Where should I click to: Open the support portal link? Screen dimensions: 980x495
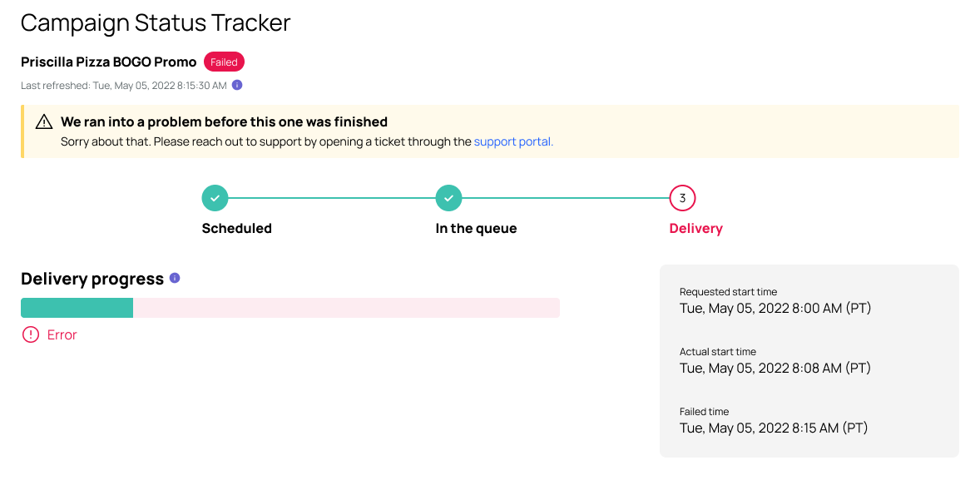513,142
